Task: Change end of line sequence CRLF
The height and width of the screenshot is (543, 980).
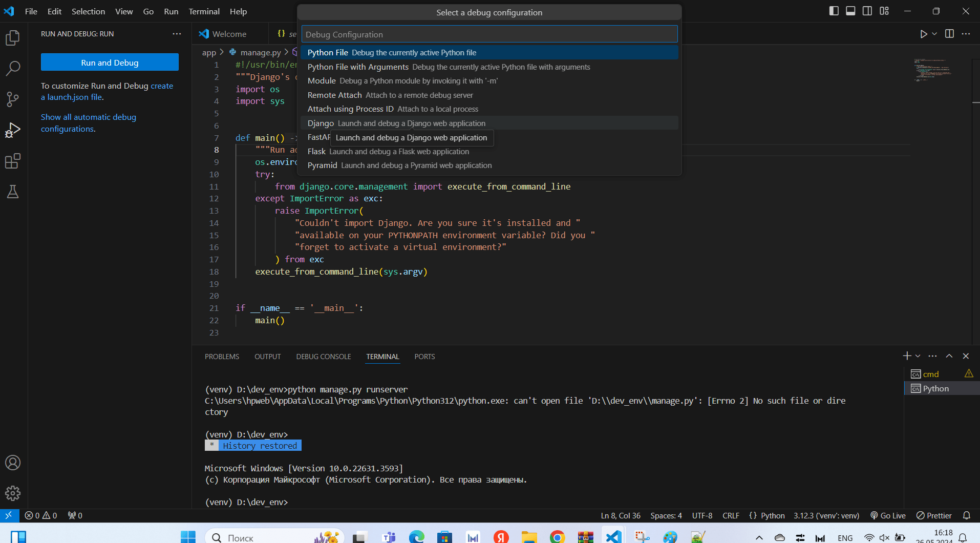Action: click(x=731, y=515)
